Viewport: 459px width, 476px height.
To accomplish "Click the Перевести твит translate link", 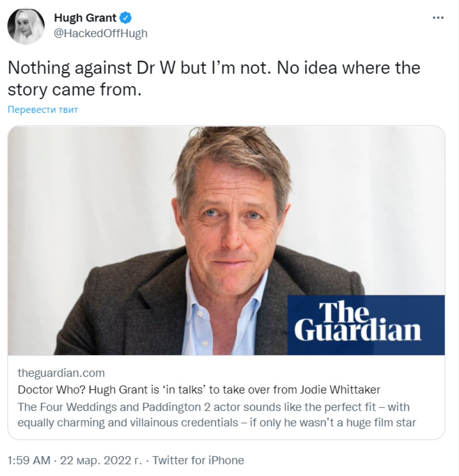I will [x=43, y=110].
